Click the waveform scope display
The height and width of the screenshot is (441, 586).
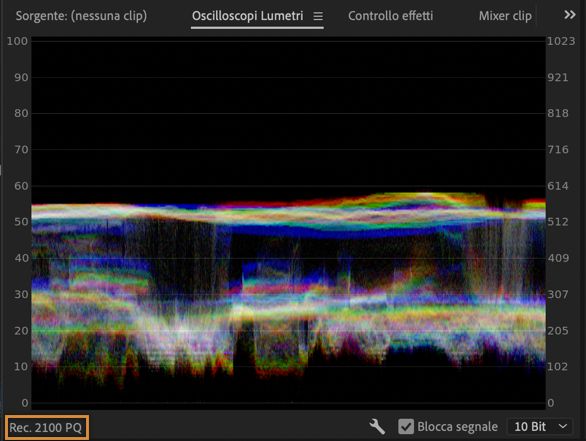tap(288, 222)
